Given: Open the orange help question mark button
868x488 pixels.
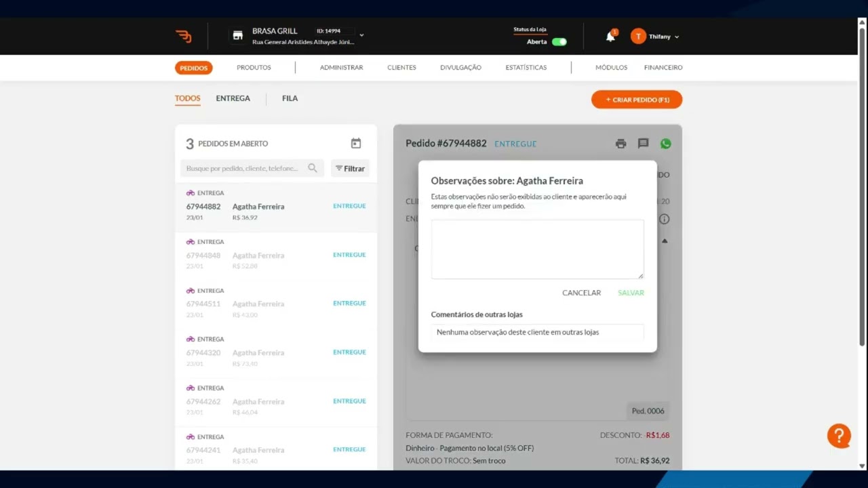Looking at the screenshot, I should (839, 435).
